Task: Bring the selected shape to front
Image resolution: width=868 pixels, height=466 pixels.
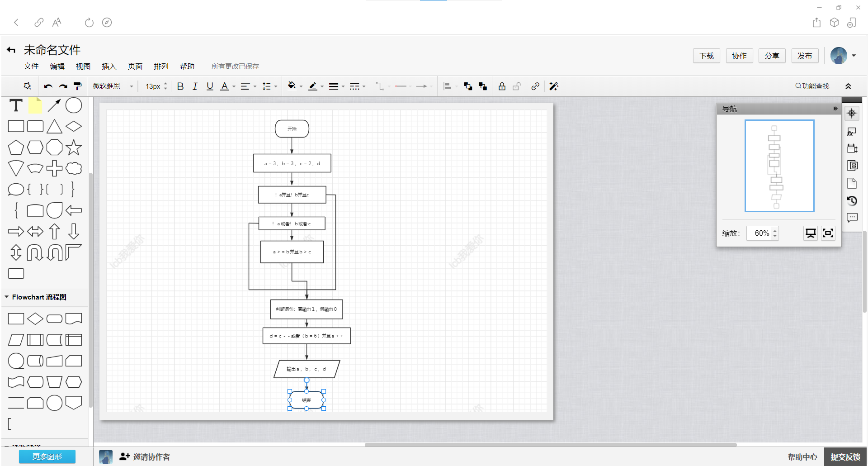Action: [468, 86]
